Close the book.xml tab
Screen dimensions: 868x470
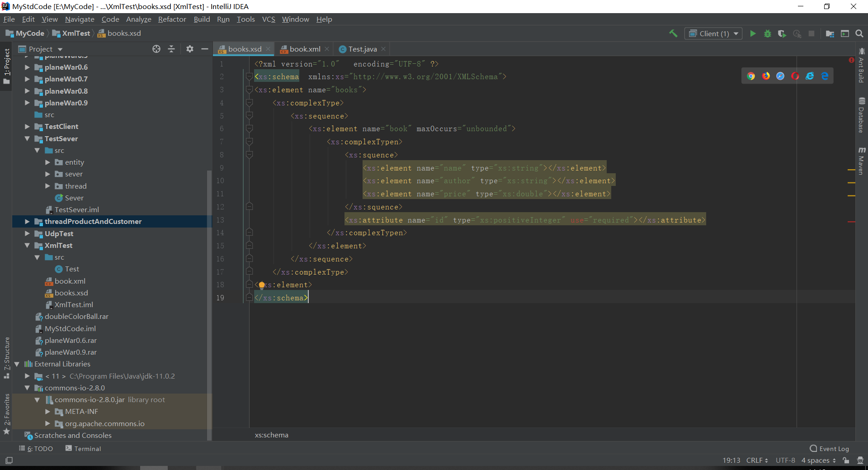pyautogui.click(x=327, y=49)
